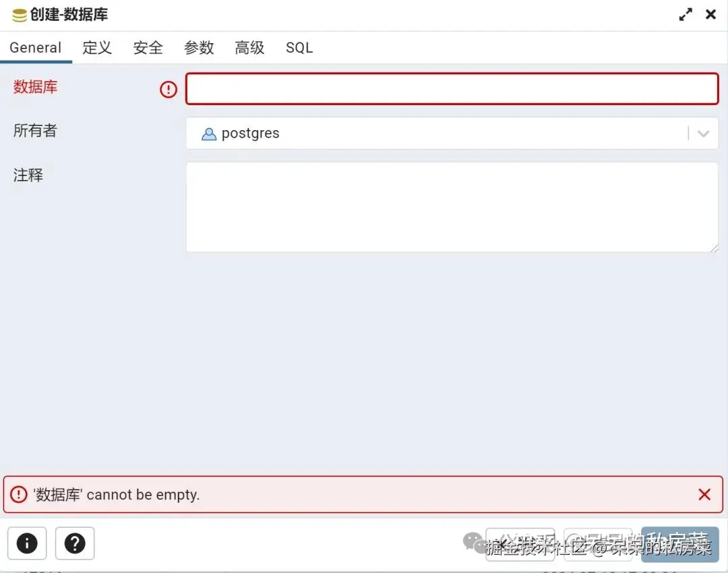Viewport: 728px width, 573px height.
Task: Open the 安全 tab
Action: [x=148, y=47]
